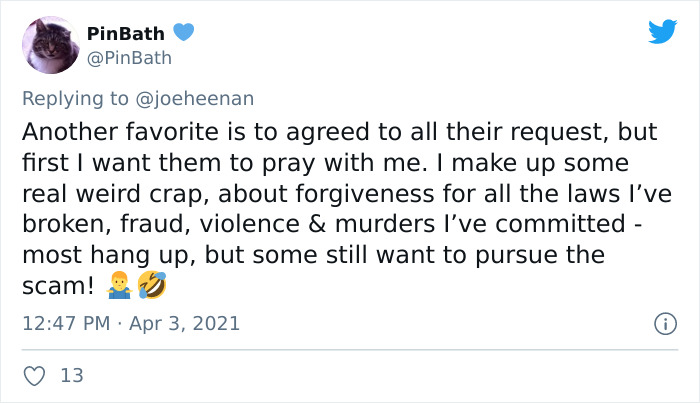Click the ampersand in the tweet text
Image resolution: width=700 pixels, height=403 pixels.
pyautogui.click(x=317, y=224)
